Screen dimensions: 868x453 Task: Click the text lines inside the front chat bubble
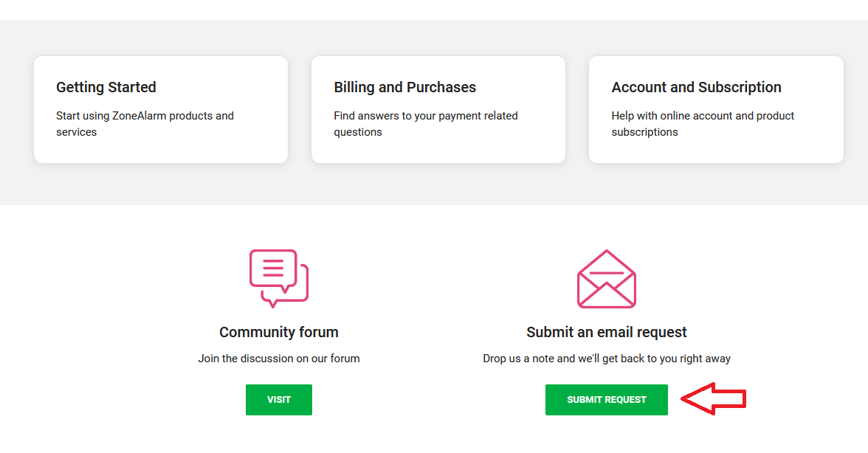(x=273, y=268)
